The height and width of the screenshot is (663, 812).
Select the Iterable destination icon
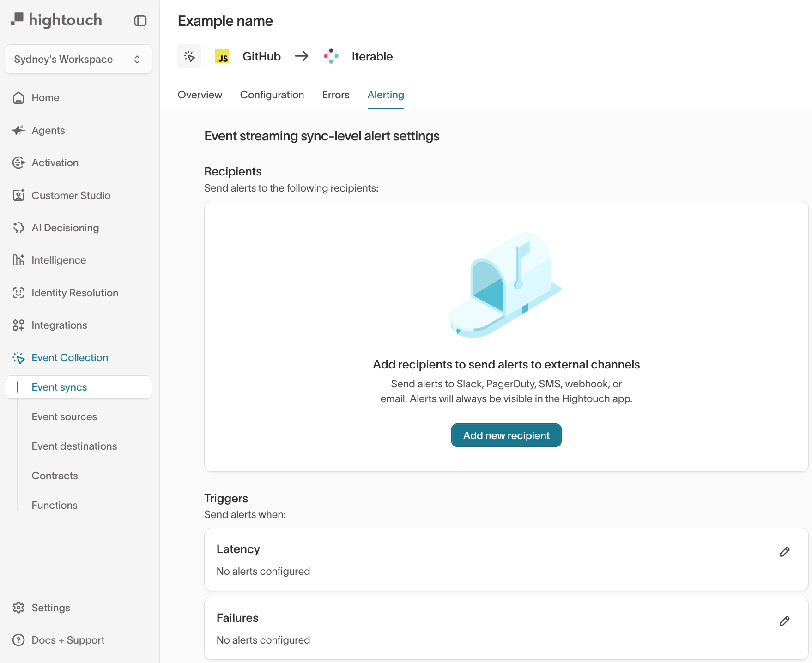click(331, 56)
